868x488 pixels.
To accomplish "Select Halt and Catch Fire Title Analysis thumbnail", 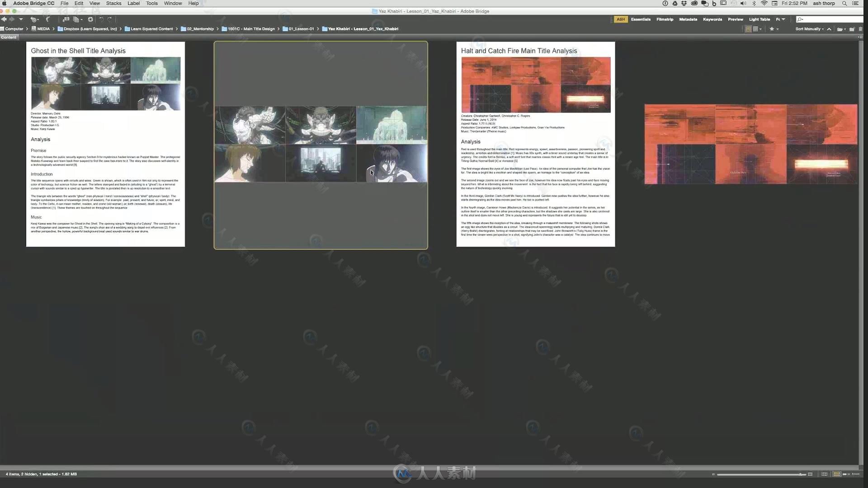I will pos(536,144).
